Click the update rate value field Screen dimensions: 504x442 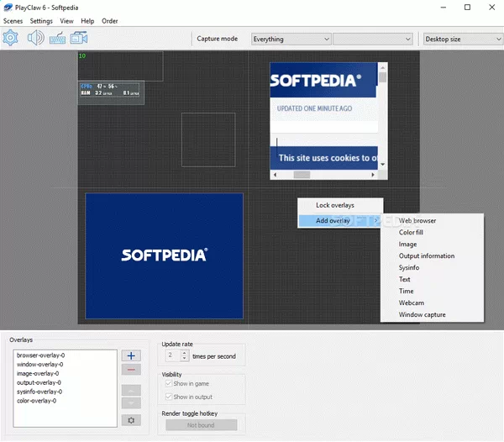click(x=173, y=355)
